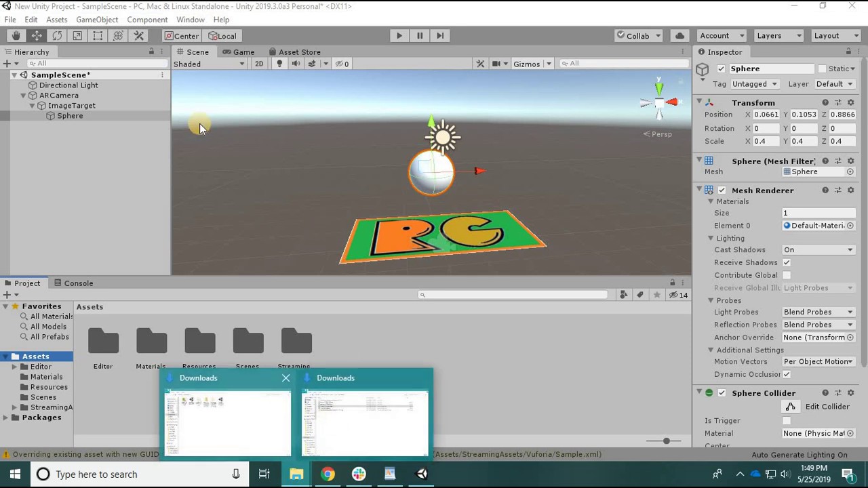Select the Rect tool in toolbar
The width and height of the screenshot is (868, 488).
pos(98,36)
